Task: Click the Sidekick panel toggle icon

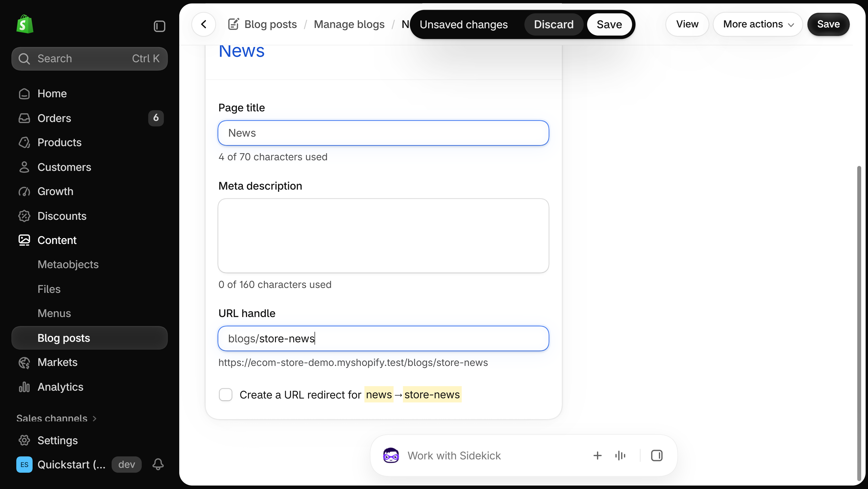Action: (x=657, y=456)
